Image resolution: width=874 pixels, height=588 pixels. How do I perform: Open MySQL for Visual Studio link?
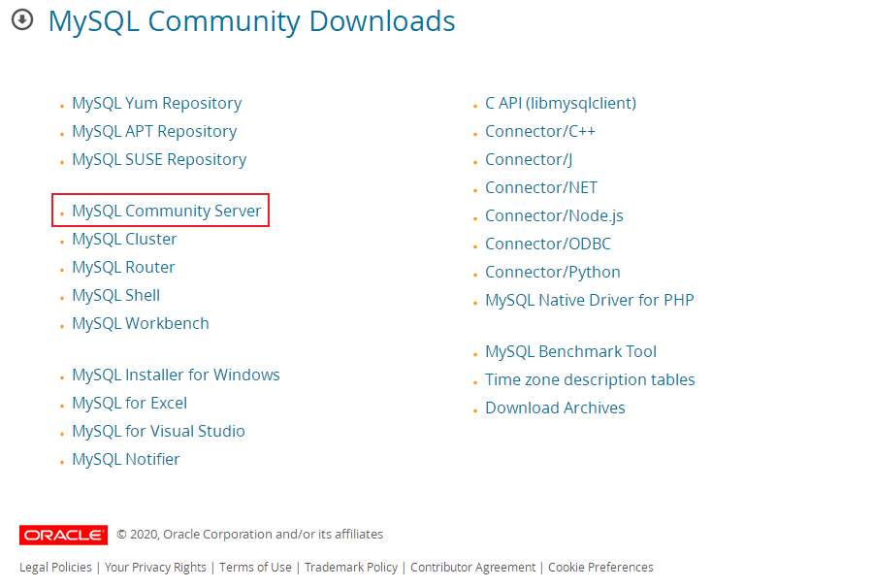[158, 431]
